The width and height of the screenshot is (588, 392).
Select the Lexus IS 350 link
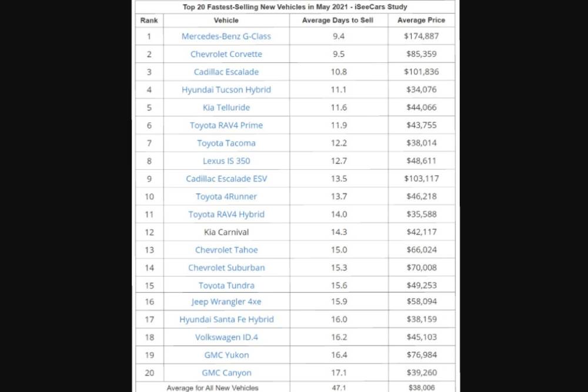point(226,160)
